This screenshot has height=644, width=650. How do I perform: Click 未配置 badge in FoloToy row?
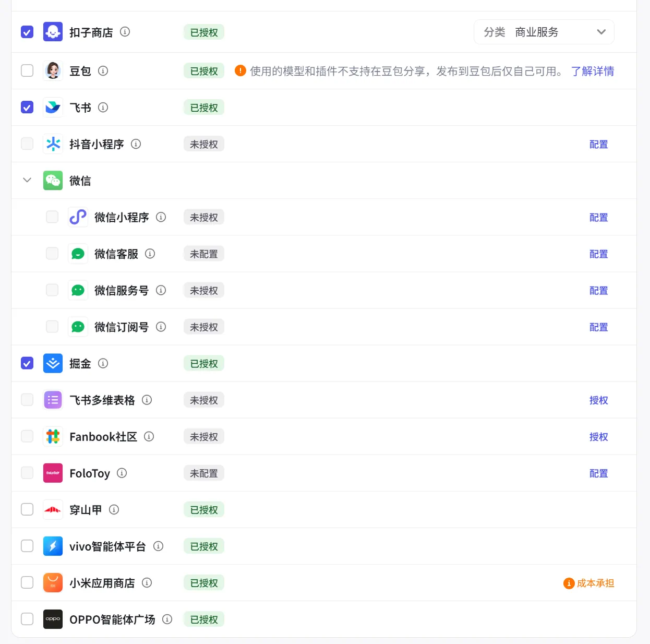204,473
